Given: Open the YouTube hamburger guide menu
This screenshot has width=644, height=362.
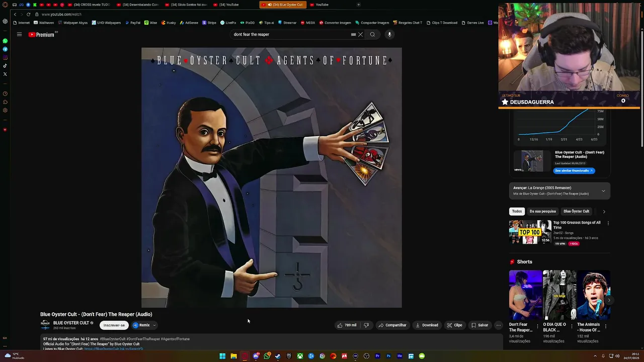Looking at the screenshot, I should (19, 35).
